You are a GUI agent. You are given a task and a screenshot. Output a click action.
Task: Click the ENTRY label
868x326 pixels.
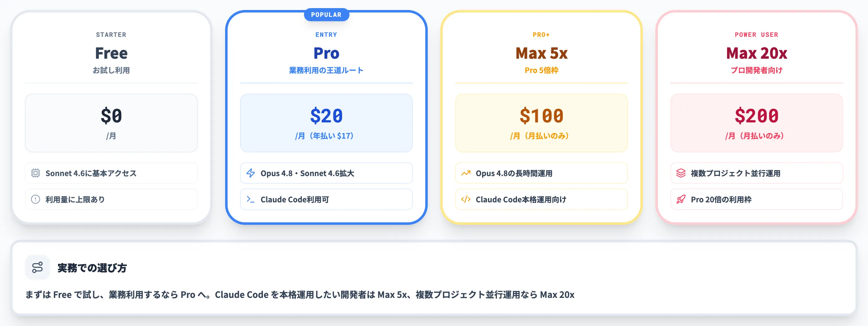click(326, 35)
